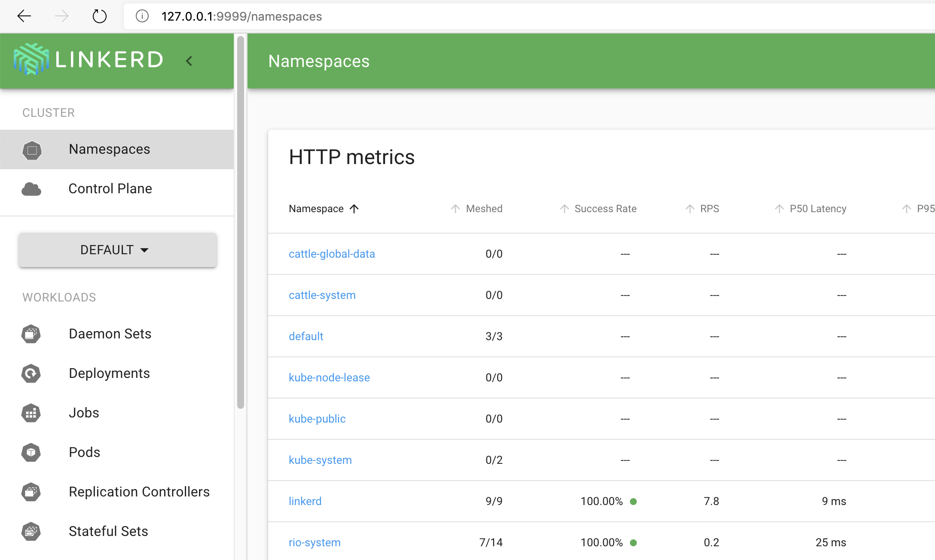The image size is (935, 560).
Task: Click the Replication Controllers icon
Action: click(x=31, y=492)
